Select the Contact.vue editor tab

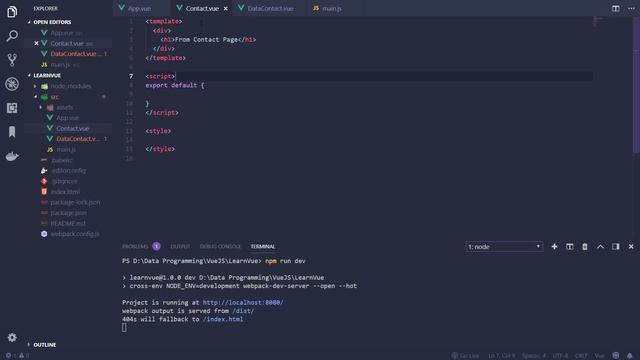click(x=202, y=9)
